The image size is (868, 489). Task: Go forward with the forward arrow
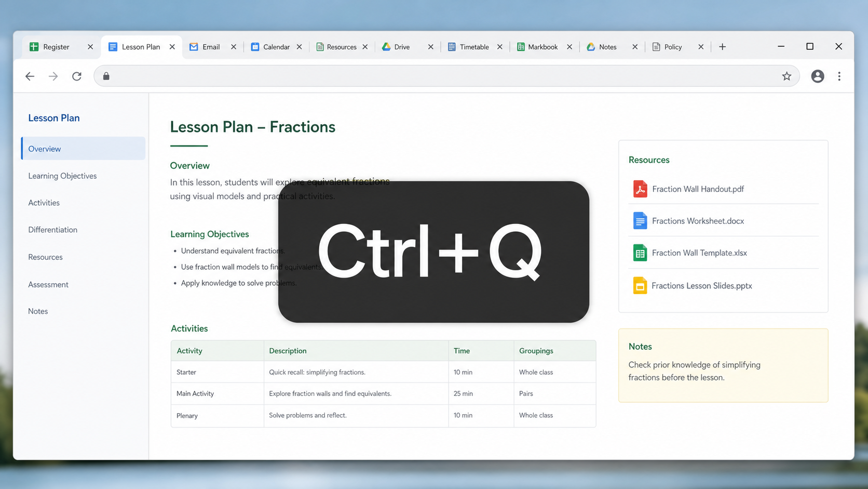pyautogui.click(x=53, y=76)
